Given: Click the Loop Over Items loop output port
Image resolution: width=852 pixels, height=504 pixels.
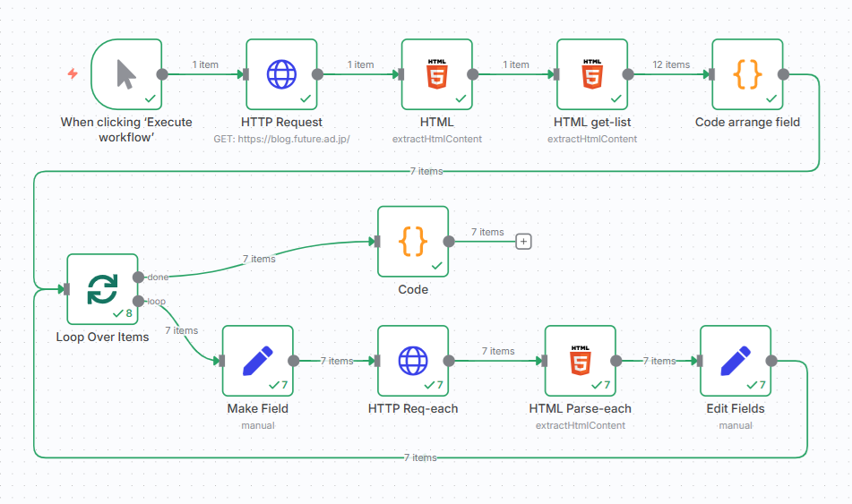Looking at the screenshot, I should pos(138,301).
